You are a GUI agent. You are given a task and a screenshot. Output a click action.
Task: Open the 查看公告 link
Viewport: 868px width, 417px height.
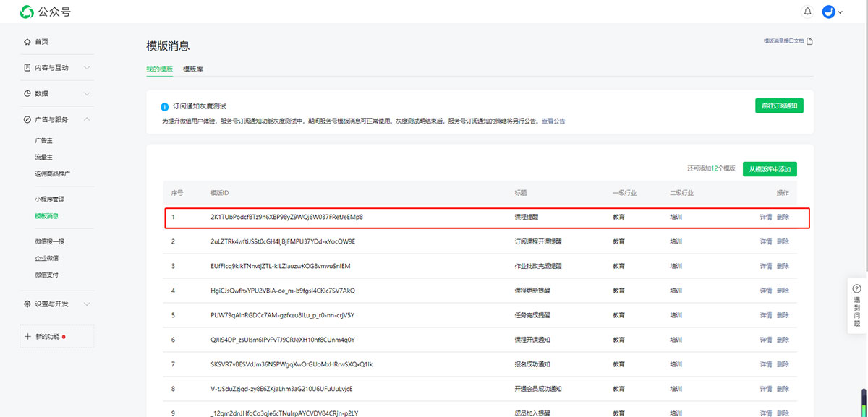click(x=553, y=121)
